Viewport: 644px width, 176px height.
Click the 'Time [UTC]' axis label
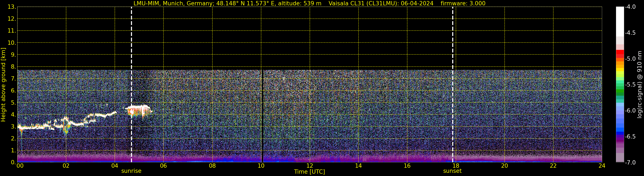coord(309,172)
